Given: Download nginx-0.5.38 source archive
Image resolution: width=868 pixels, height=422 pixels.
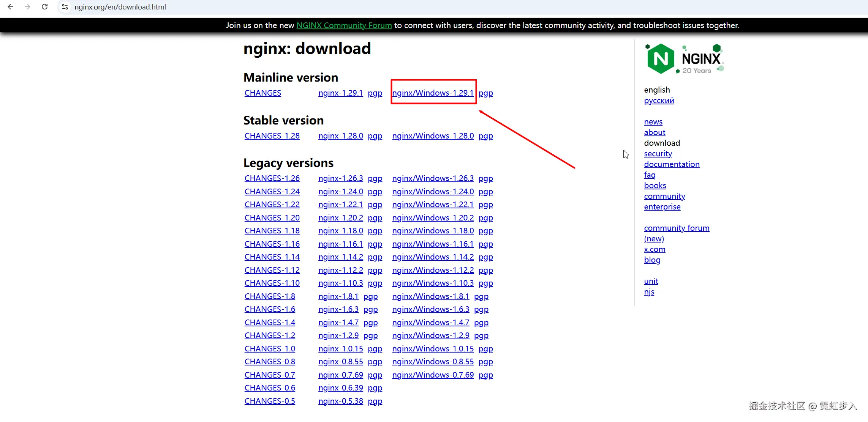Looking at the screenshot, I should (x=340, y=401).
